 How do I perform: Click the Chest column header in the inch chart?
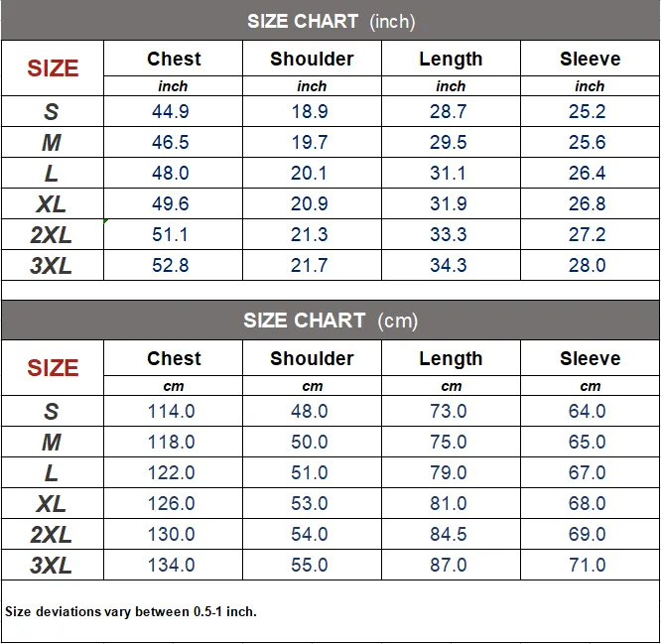pyautogui.click(x=174, y=60)
